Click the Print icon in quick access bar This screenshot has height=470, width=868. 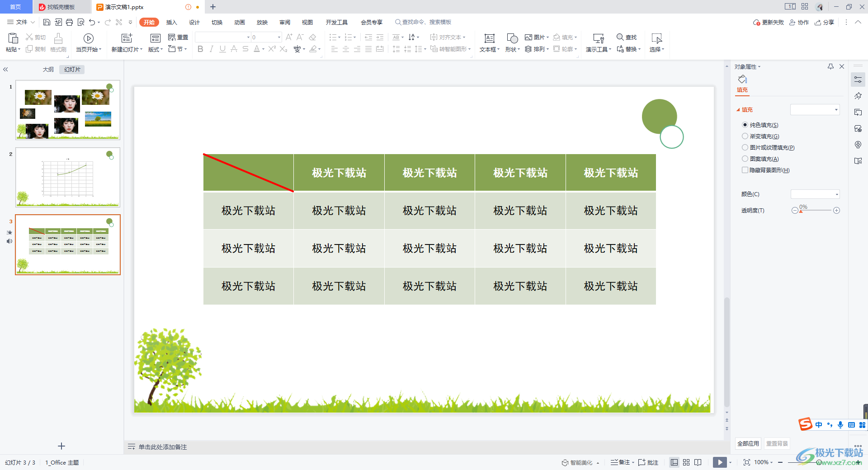[x=69, y=22]
